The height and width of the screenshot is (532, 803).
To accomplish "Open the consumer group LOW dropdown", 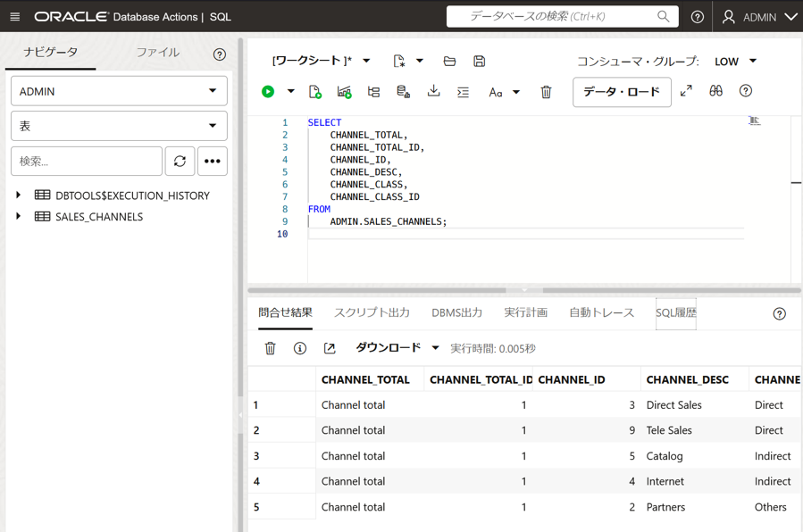I will point(734,61).
